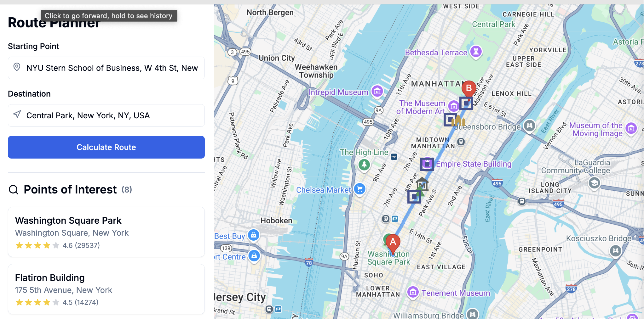The width and height of the screenshot is (644, 319).
Task: Click the square POI marker under pin B
Action: (466, 103)
